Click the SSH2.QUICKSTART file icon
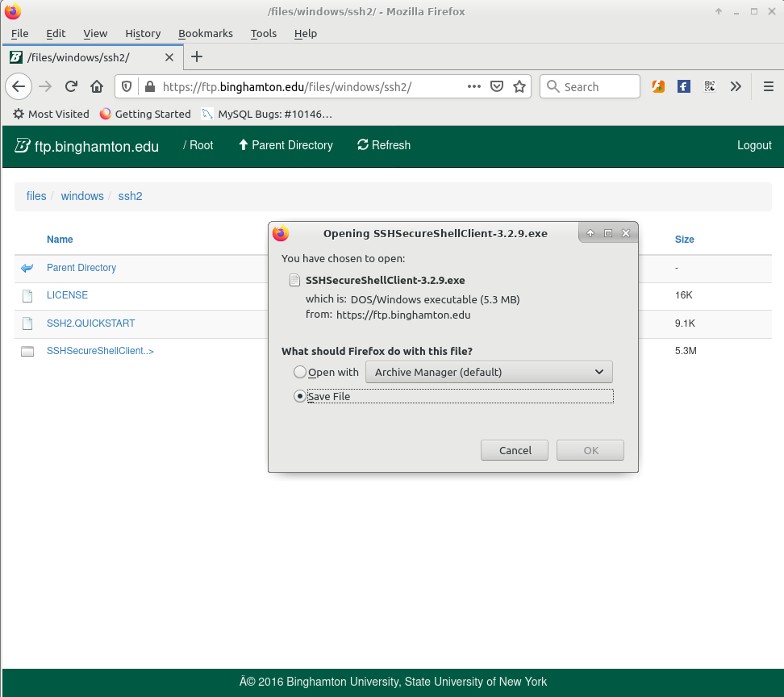This screenshot has width=784, height=697. 27,323
